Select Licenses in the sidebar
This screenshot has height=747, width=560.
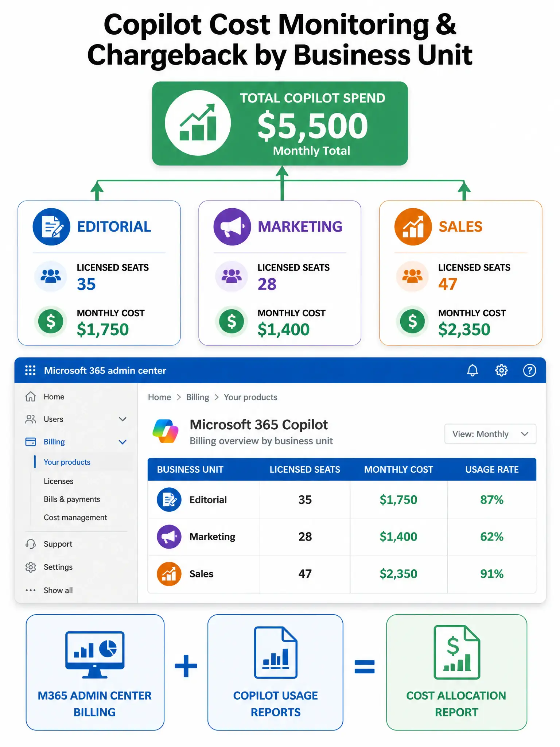tap(59, 481)
